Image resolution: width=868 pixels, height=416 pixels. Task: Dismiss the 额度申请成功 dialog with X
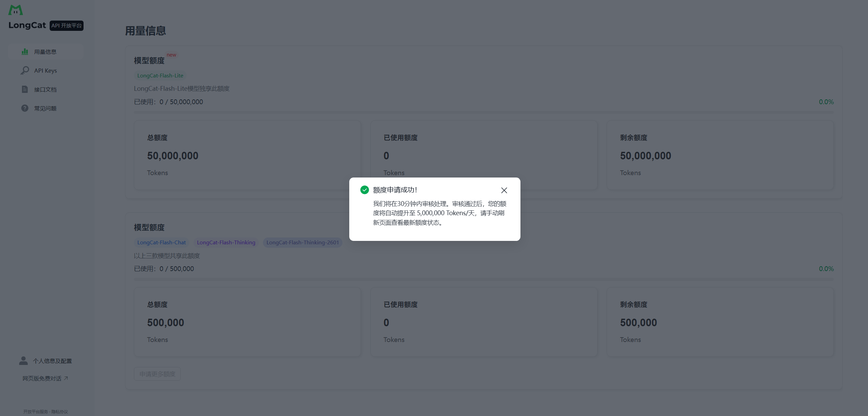point(504,190)
